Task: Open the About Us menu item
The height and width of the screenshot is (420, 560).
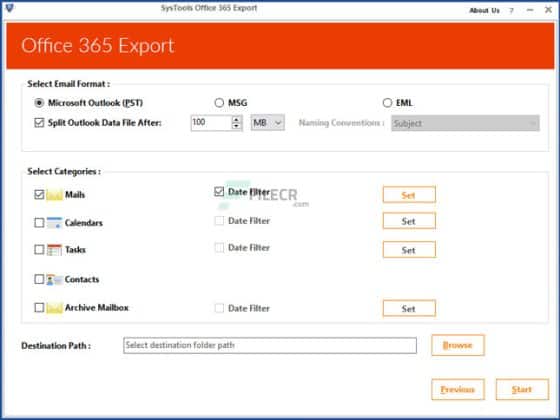Action: coord(484,10)
